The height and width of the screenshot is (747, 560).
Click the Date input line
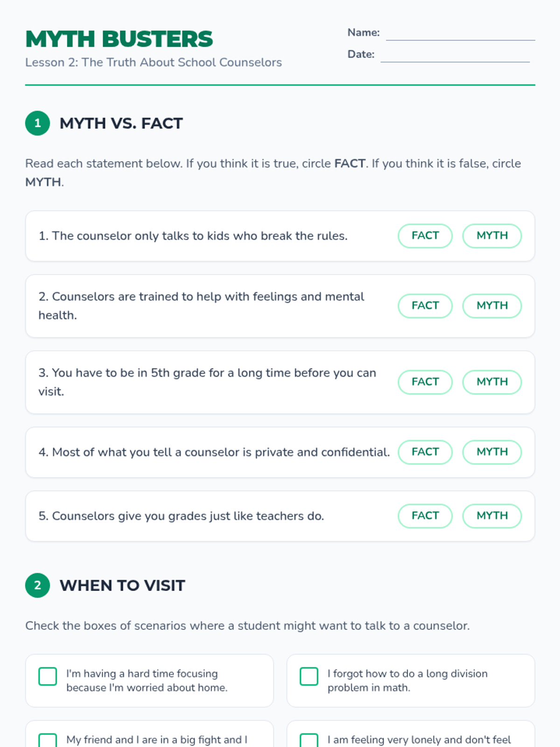click(455, 55)
